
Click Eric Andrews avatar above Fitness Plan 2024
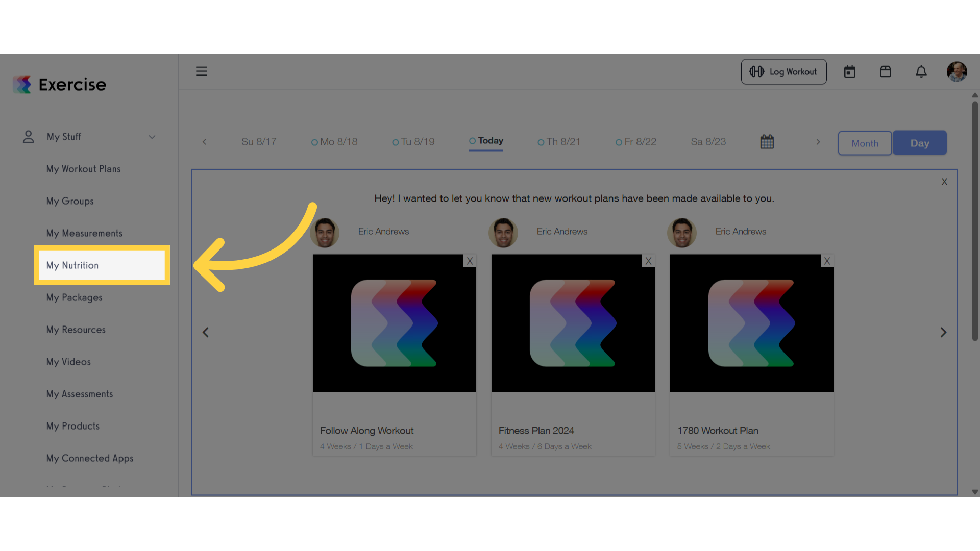pos(503,233)
